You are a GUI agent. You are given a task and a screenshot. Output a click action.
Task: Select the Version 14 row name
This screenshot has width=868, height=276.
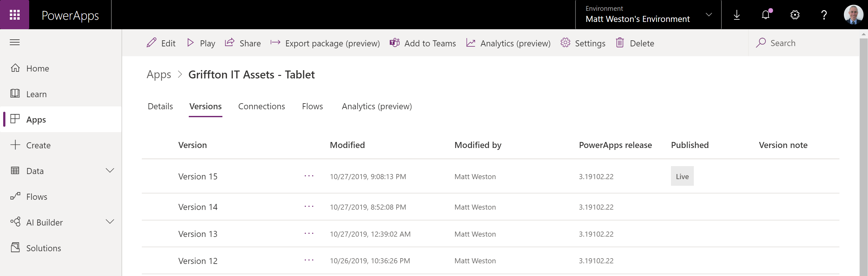(198, 207)
